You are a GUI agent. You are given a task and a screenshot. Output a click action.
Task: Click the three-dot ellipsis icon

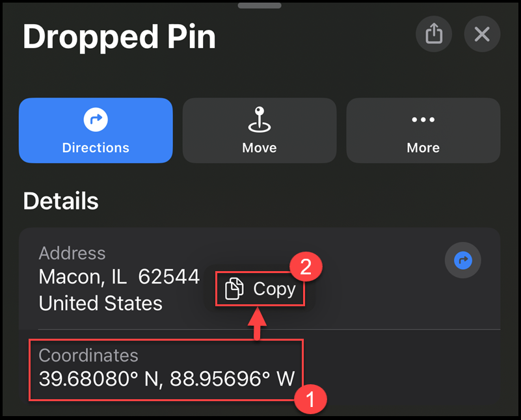tap(423, 120)
